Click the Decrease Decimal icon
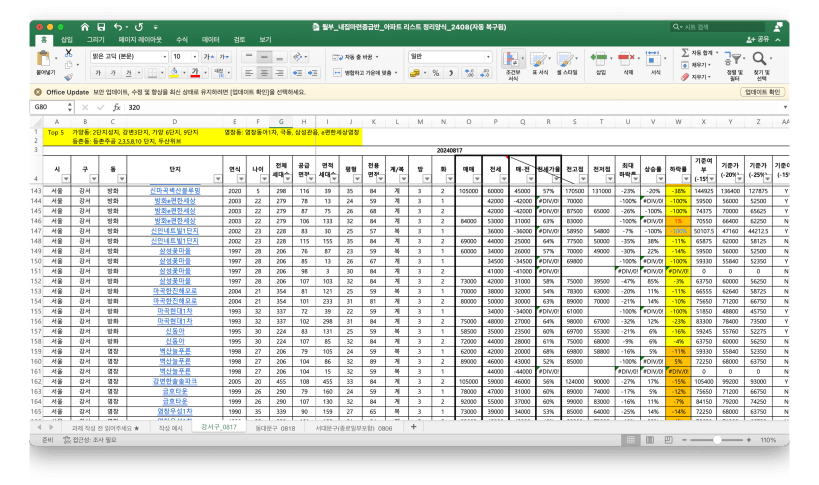The image size is (819, 485). 485,73
